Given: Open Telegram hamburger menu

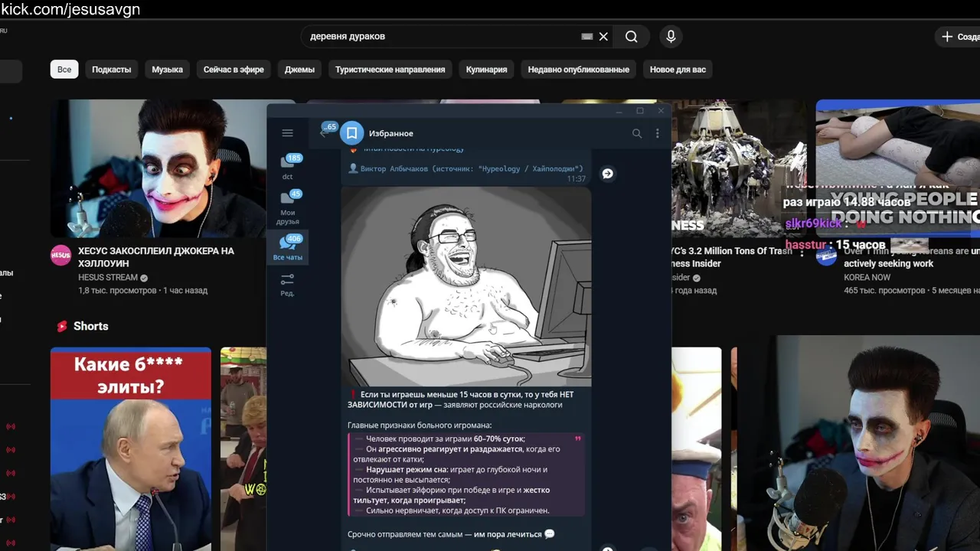Looking at the screenshot, I should point(287,133).
